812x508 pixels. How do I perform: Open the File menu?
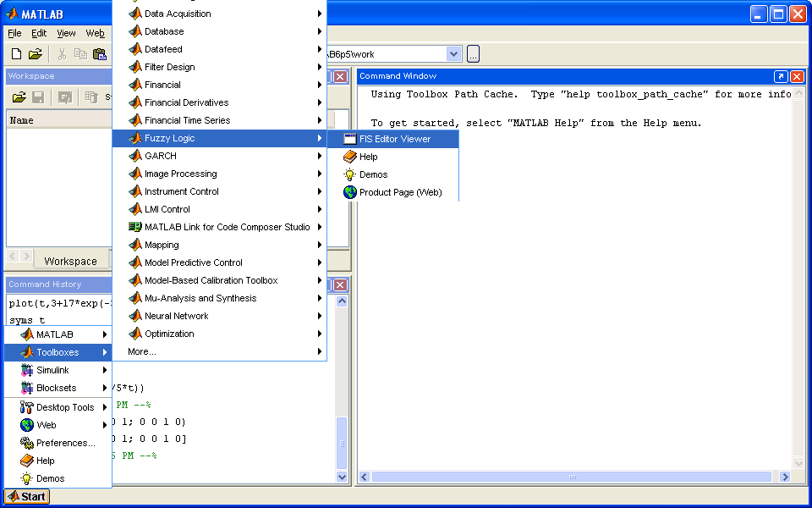coord(14,33)
